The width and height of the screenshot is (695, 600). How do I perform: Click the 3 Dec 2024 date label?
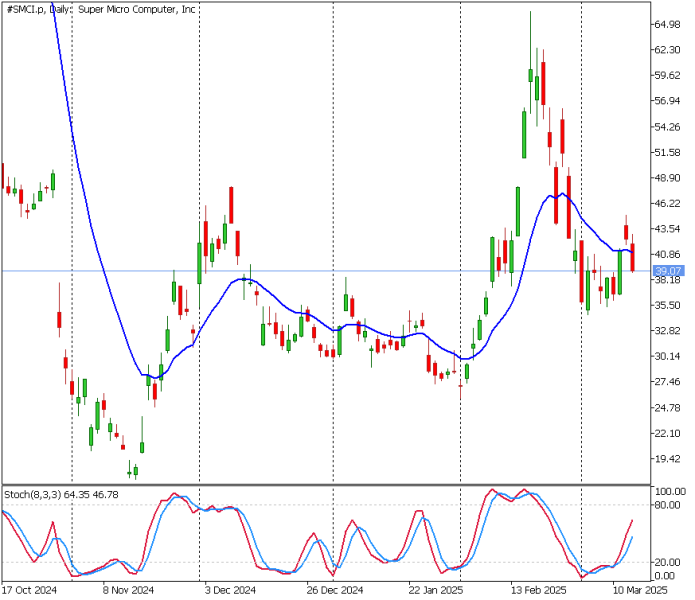click(x=230, y=590)
